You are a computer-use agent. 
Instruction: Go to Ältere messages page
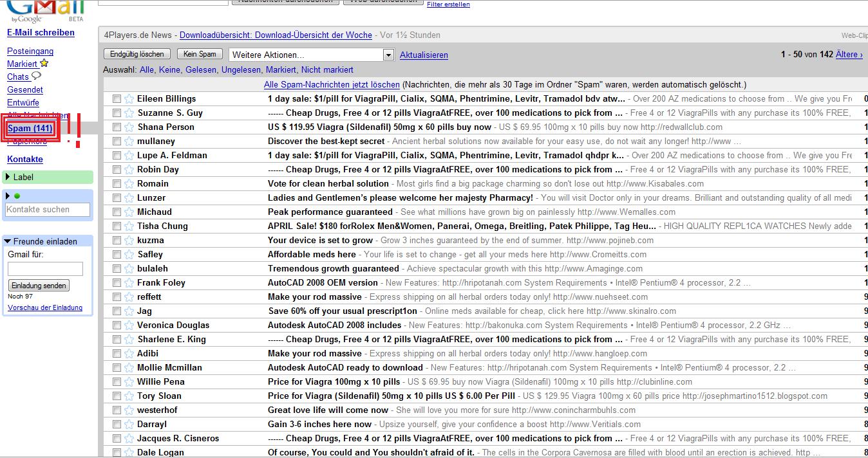(x=849, y=55)
